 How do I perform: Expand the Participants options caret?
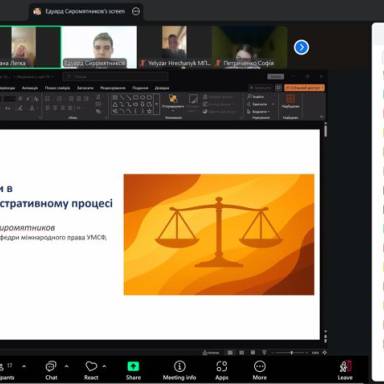click(24, 366)
